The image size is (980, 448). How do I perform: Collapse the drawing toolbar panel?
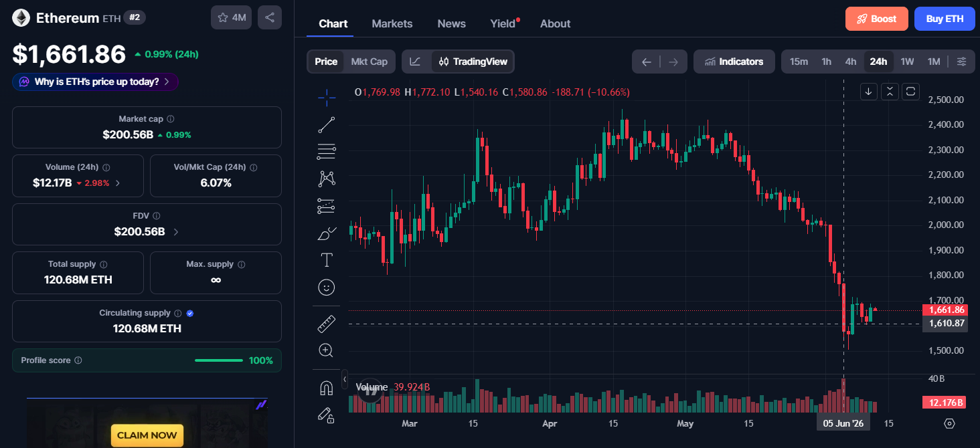coord(345,379)
